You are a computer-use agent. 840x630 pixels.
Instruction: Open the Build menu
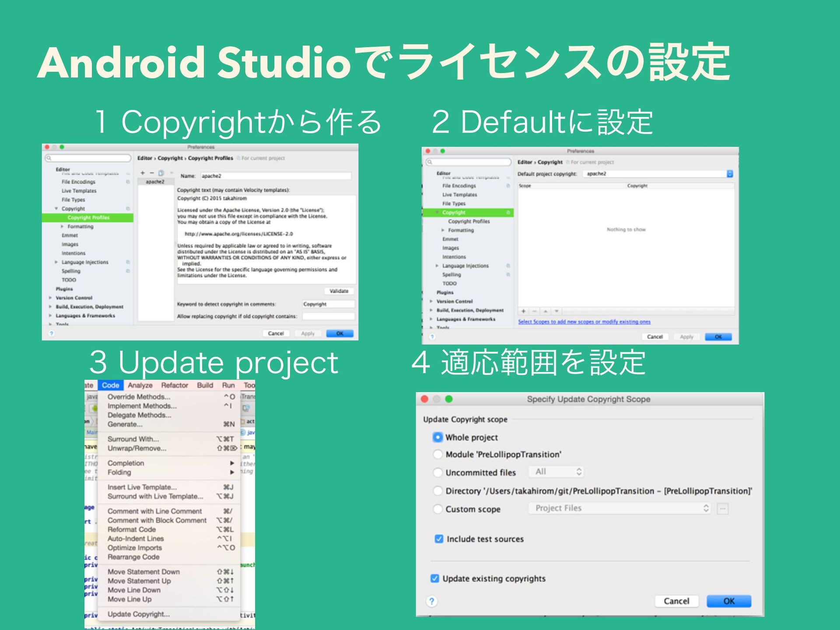coord(205,385)
